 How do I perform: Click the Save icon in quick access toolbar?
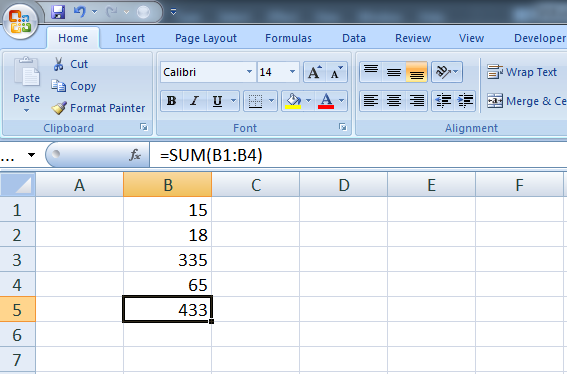58,12
